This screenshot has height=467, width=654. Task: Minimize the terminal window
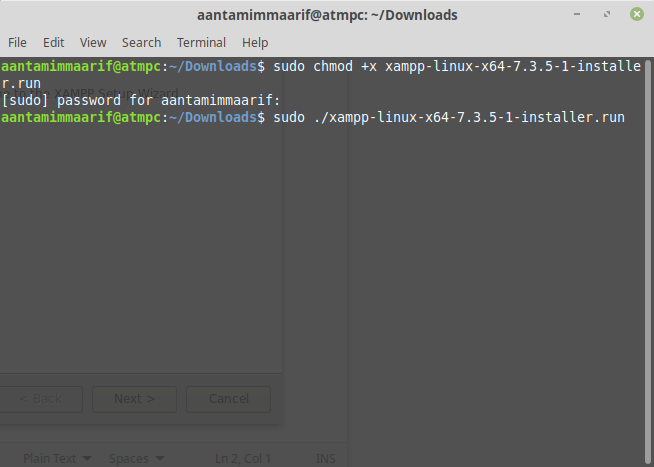(577, 15)
